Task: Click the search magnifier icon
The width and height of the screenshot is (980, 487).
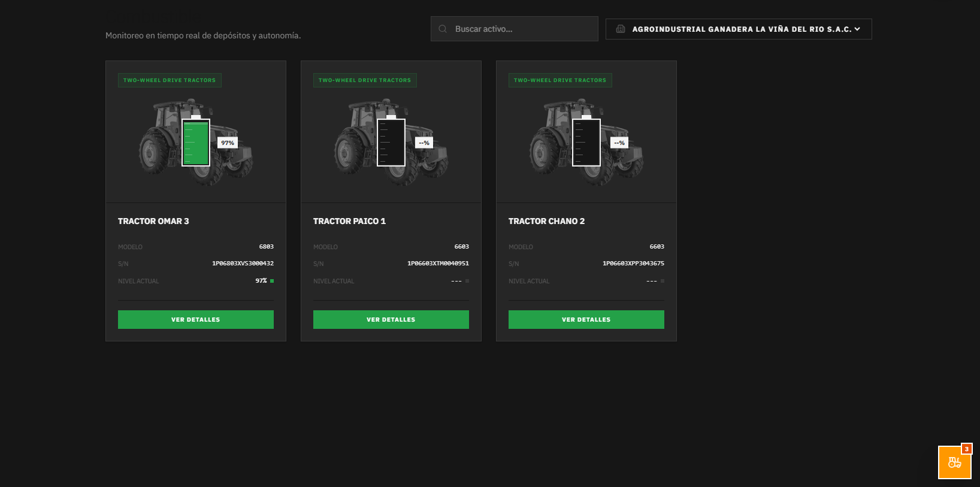Action: click(443, 29)
